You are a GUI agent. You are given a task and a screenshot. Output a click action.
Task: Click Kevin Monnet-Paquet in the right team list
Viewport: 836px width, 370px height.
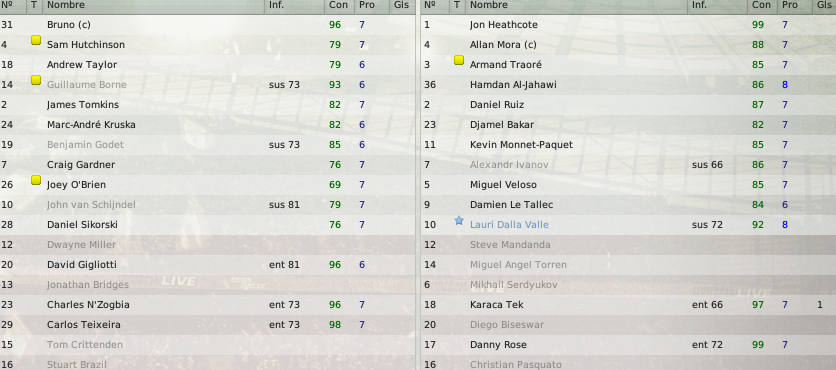pyautogui.click(x=521, y=145)
